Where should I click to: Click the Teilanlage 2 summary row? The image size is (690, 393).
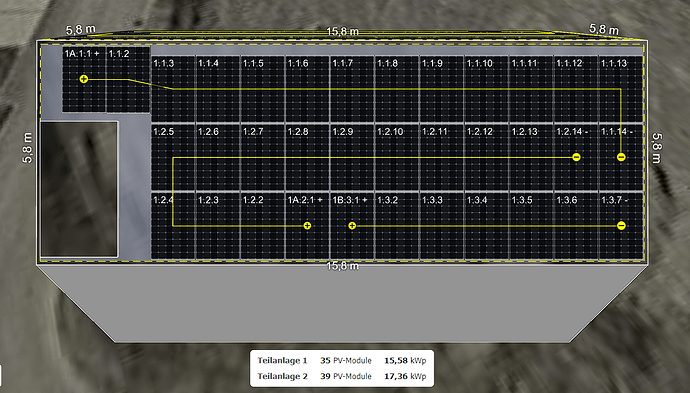(342, 376)
